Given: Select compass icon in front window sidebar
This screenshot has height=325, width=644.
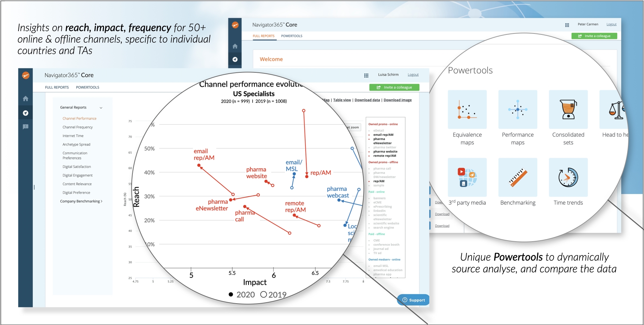Looking at the screenshot, I should coord(25,113).
